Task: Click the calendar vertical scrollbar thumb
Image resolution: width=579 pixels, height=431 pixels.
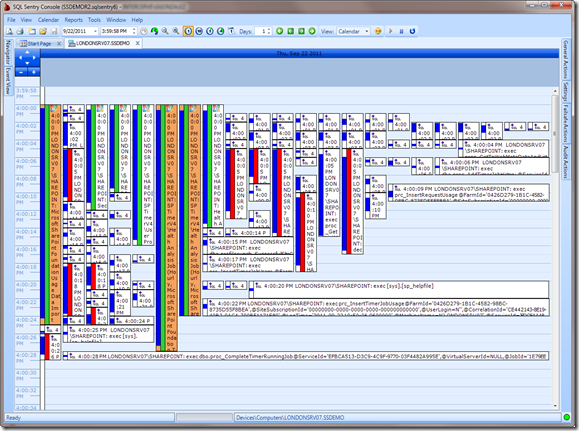Action: pyautogui.click(x=555, y=135)
